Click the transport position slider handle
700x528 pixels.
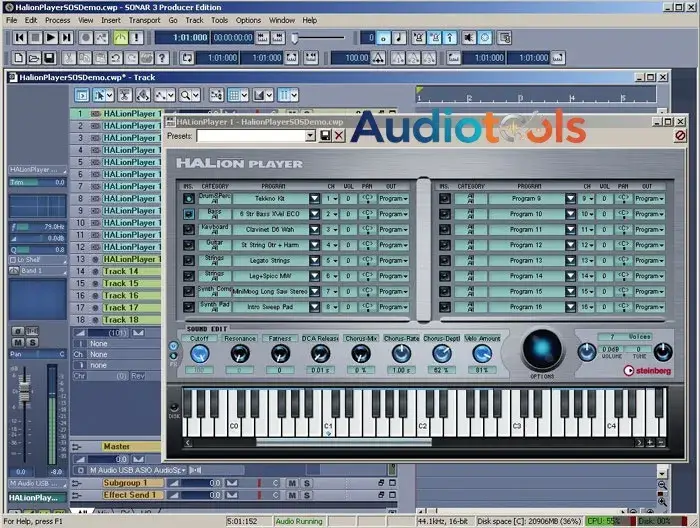coord(295,38)
